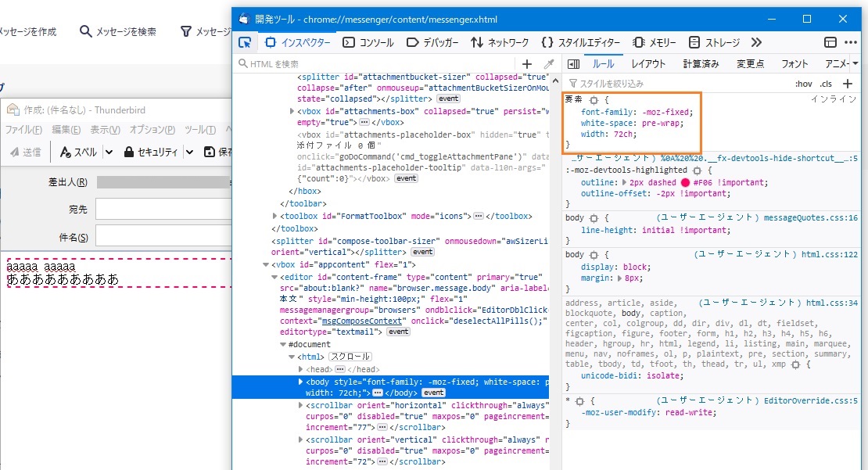Switch to the コンソール tab
The height and width of the screenshot is (470, 868).
368,42
